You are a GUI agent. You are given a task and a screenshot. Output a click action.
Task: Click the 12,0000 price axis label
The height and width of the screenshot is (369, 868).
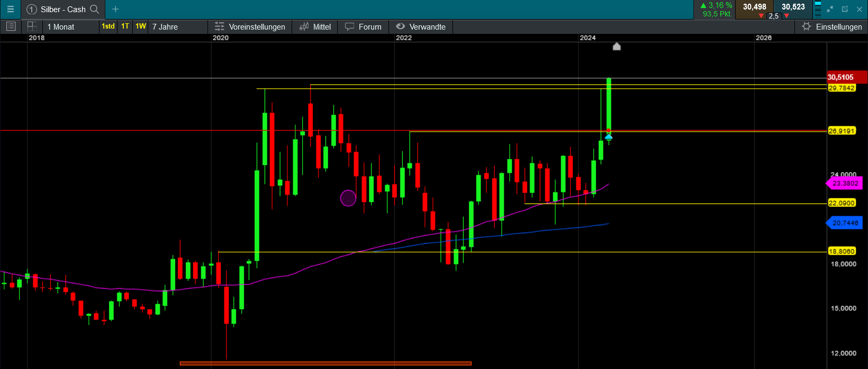point(843,353)
